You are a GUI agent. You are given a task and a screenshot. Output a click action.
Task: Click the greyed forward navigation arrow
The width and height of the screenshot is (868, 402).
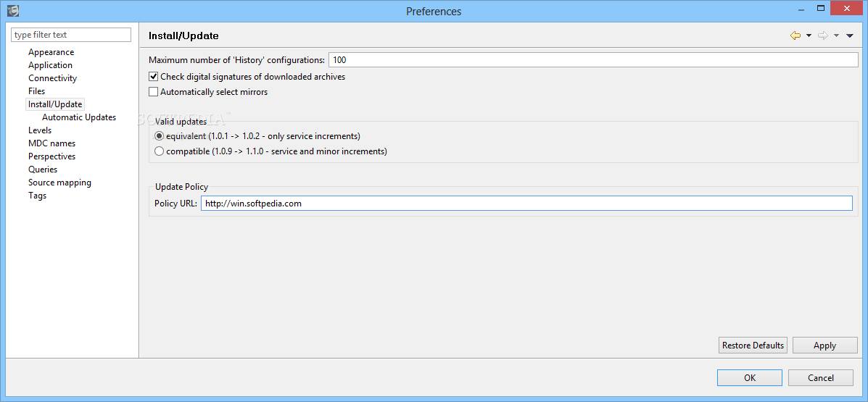click(x=823, y=36)
